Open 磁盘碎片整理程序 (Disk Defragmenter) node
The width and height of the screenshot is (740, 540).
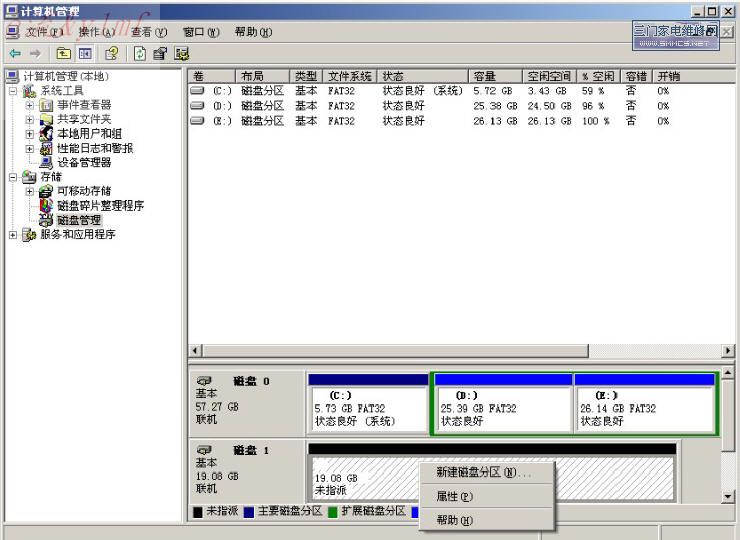[99, 205]
